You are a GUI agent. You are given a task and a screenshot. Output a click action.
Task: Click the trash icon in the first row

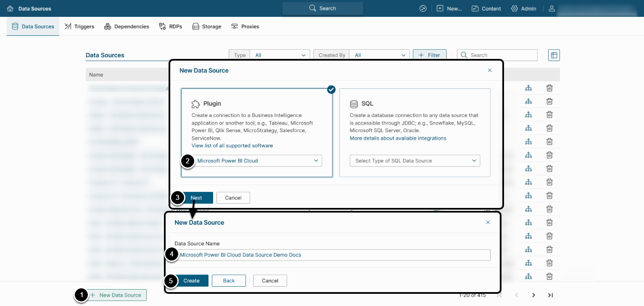(x=549, y=88)
